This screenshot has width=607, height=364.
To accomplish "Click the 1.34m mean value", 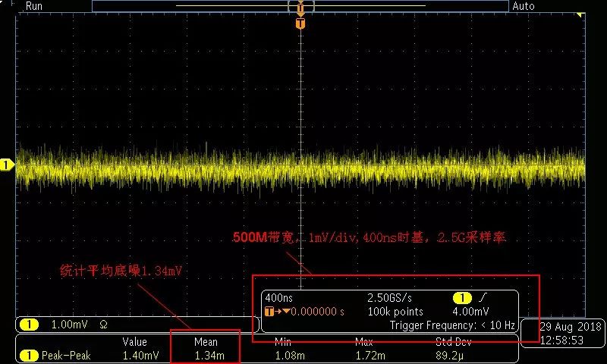I will point(209,355).
